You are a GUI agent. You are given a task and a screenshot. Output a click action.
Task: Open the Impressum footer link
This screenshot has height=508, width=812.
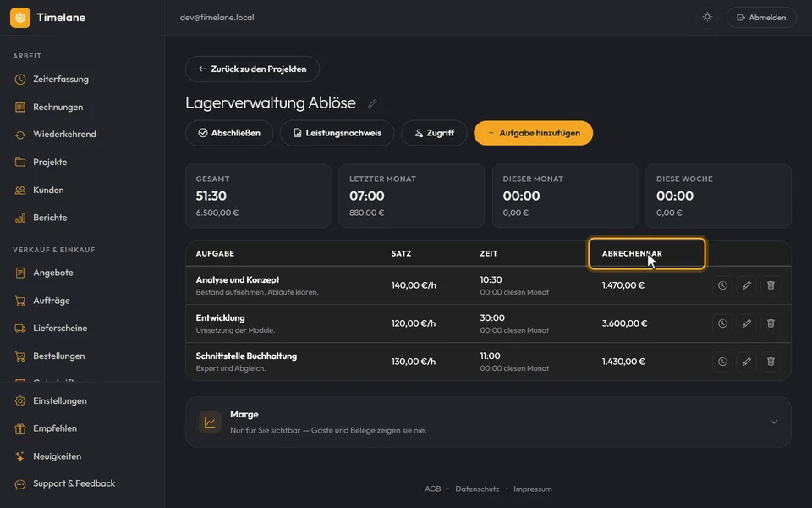point(533,489)
